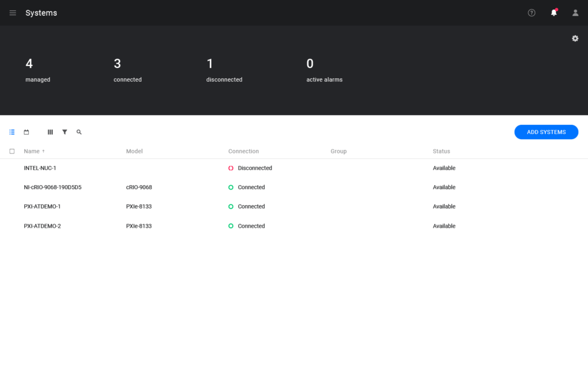Open the filter funnel icon

click(x=64, y=132)
